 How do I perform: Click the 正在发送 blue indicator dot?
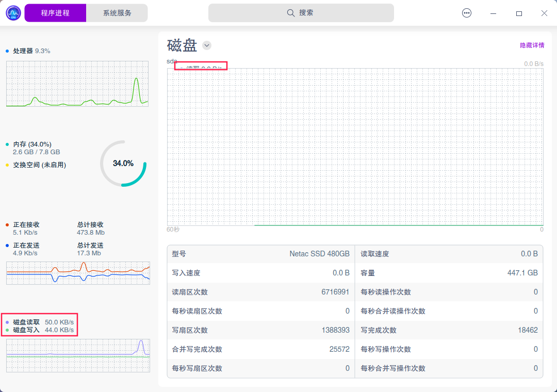[x=6, y=245]
